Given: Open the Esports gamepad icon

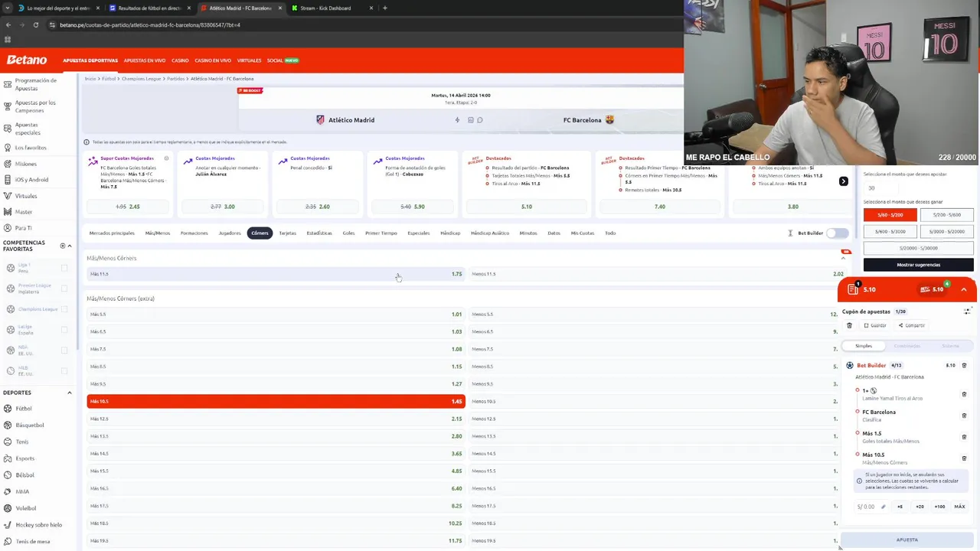Looking at the screenshot, I should (8, 458).
